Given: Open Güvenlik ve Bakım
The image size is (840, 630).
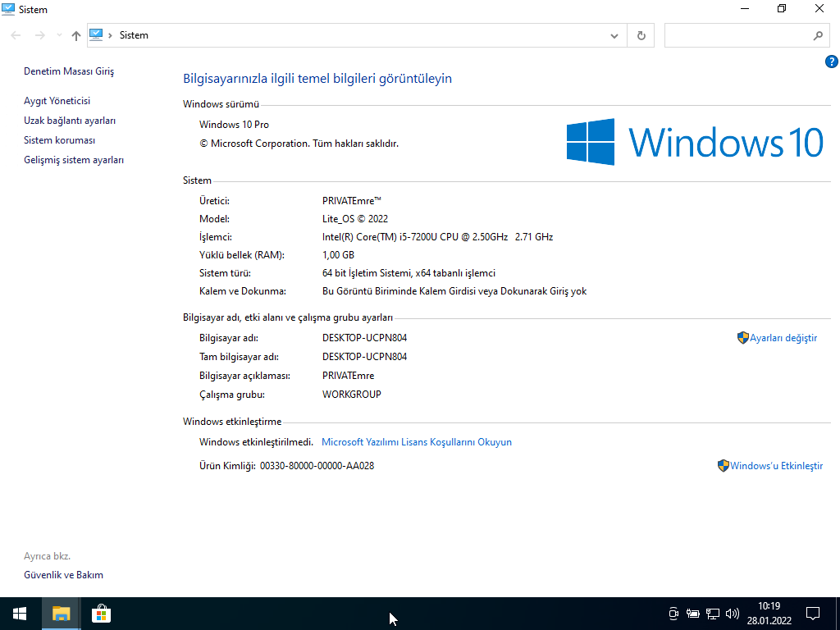Looking at the screenshot, I should 63,575.
